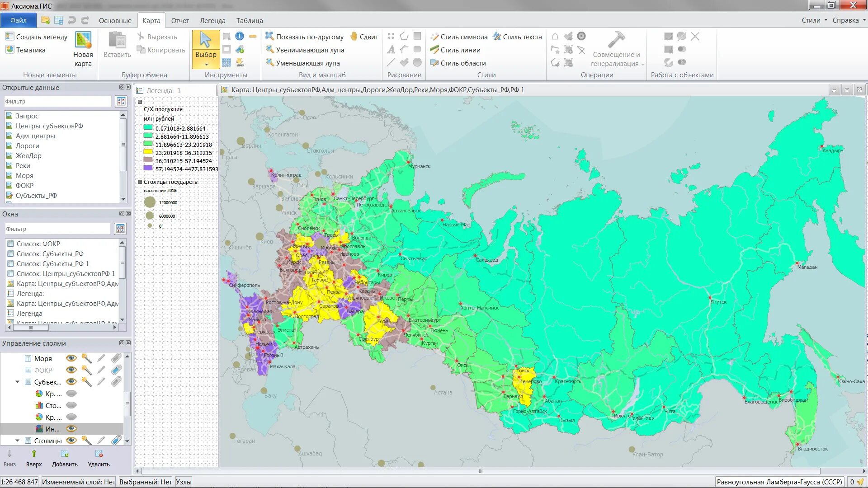Viewport: 868px width, 488px height.
Task: Show the hidden Сто... thematic sublayer
Action: 71,405
